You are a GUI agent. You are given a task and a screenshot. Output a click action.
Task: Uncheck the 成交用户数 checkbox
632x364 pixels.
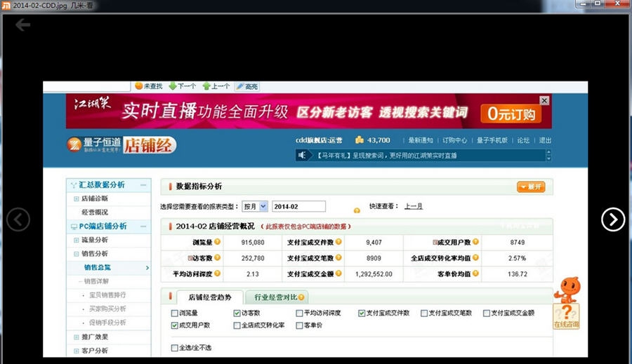pyautogui.click(x=175, y=325)
